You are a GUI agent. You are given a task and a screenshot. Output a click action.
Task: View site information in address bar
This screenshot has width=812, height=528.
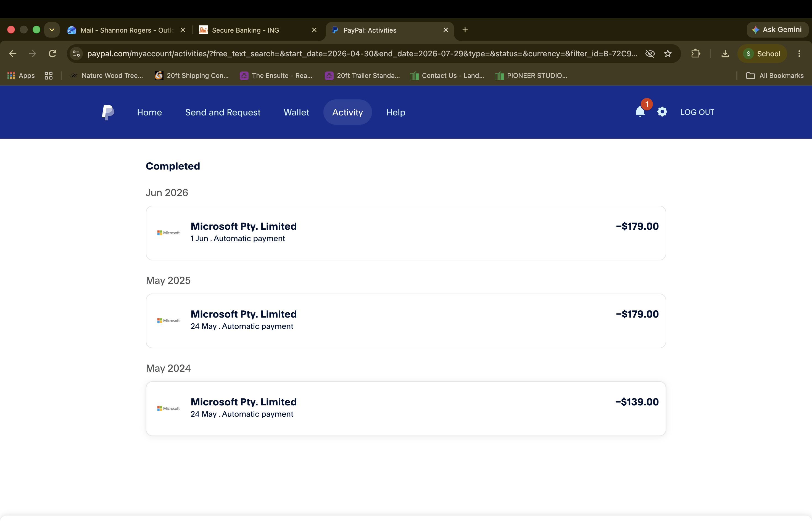pyautogui.click(x=76, y=54)
